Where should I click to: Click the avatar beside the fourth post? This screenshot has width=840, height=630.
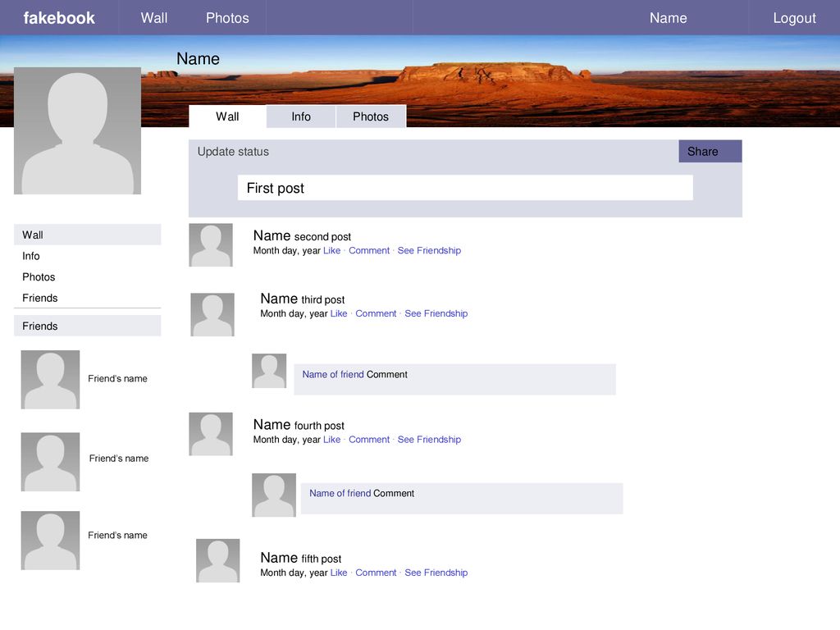(211, 434)
